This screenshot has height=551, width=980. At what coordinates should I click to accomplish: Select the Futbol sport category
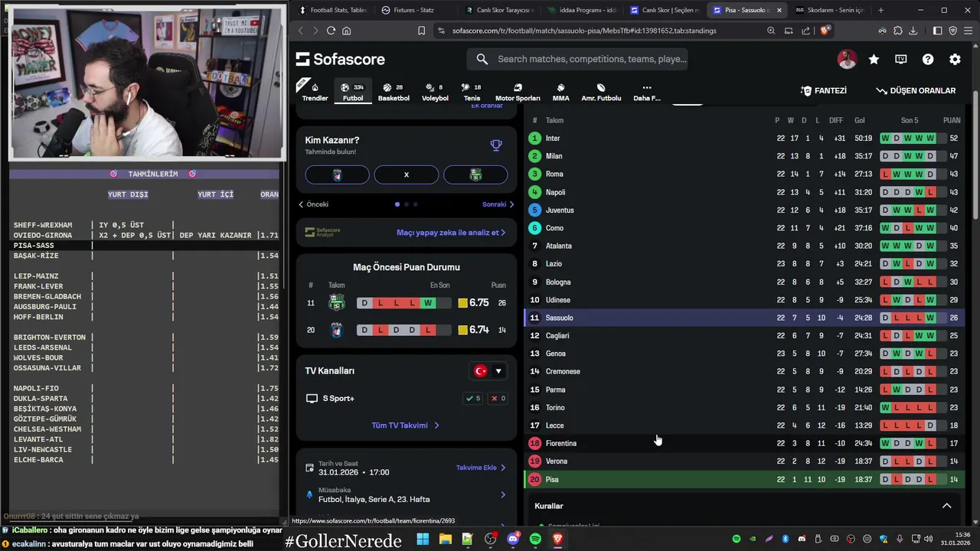pyautogui.click(x=353, y=92)
